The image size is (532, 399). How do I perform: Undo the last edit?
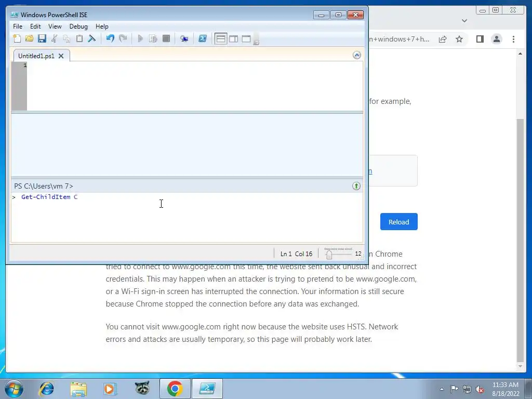tap(110, 38)
